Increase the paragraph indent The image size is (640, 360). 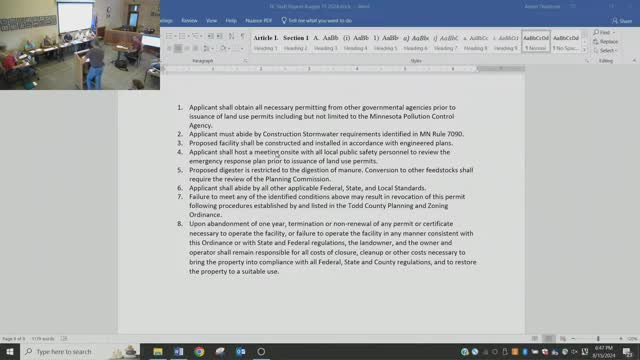click(x=220, y=36)
